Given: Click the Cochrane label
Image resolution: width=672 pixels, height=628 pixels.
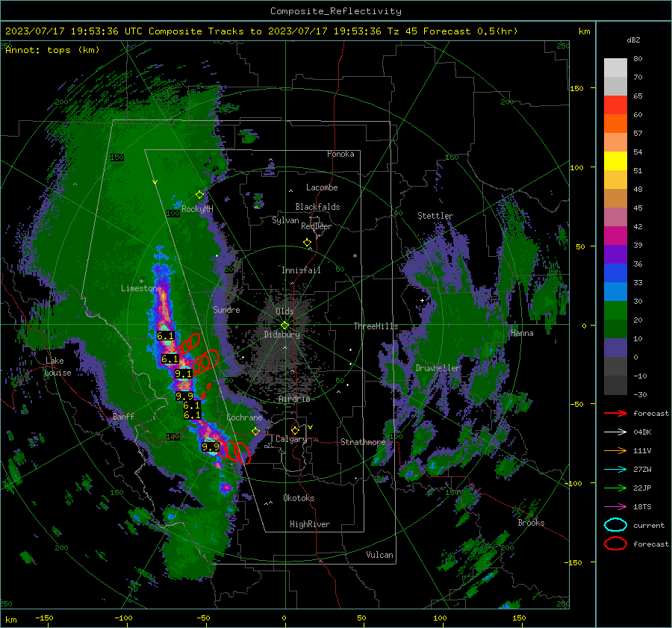Looking at the screenshot, I should click(244, 417).
